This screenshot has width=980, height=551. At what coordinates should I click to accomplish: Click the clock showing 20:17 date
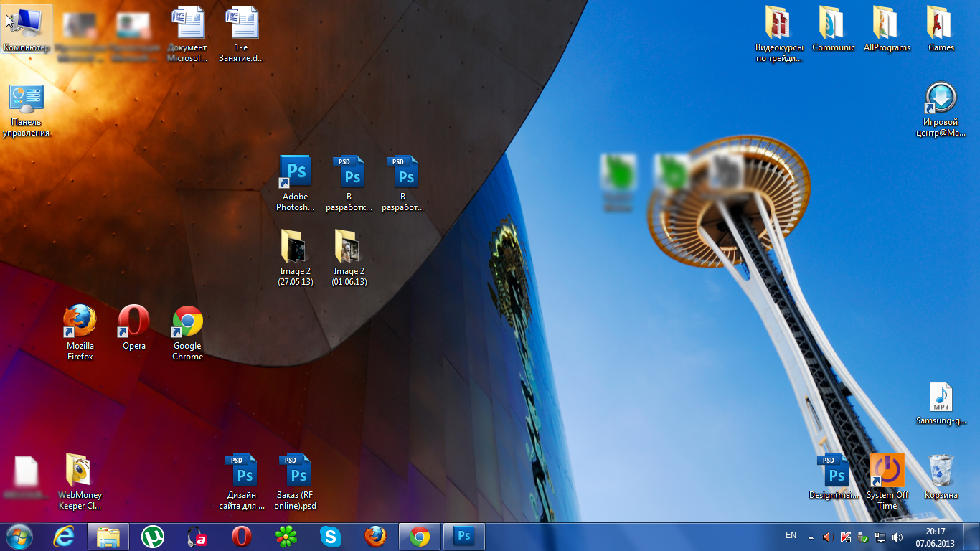(935, 537)
